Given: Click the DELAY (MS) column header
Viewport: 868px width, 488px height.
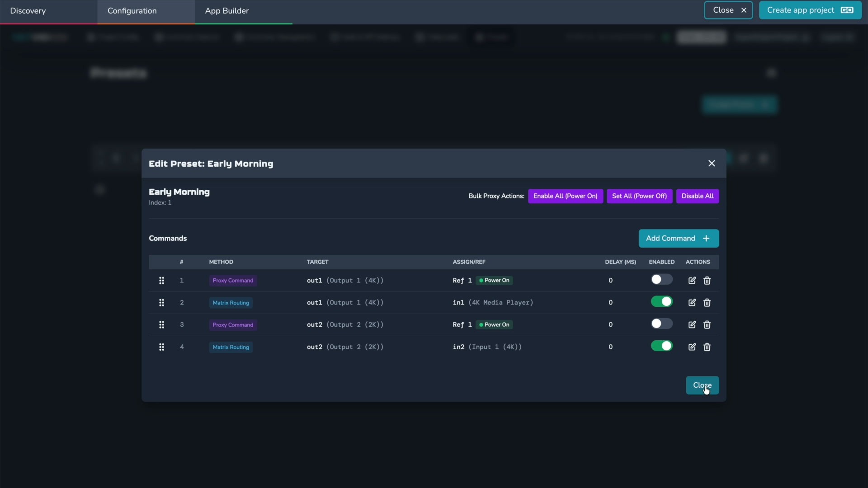Looking at the screenshot, I should pos(620,262).
